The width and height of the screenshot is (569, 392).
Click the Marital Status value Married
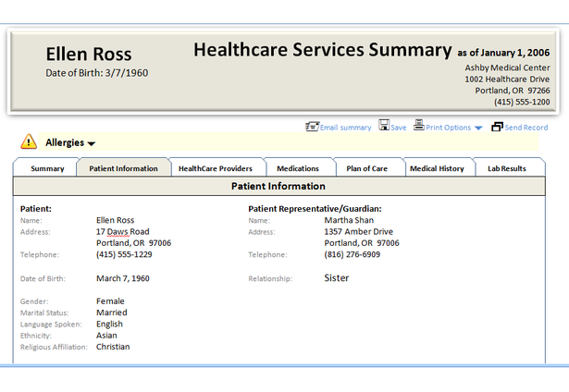112,312
